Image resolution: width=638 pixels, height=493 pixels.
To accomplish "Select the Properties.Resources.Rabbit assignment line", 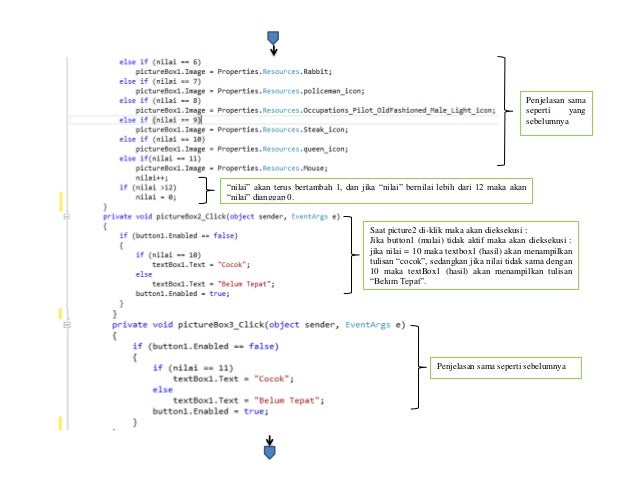I will coord(234,72).
